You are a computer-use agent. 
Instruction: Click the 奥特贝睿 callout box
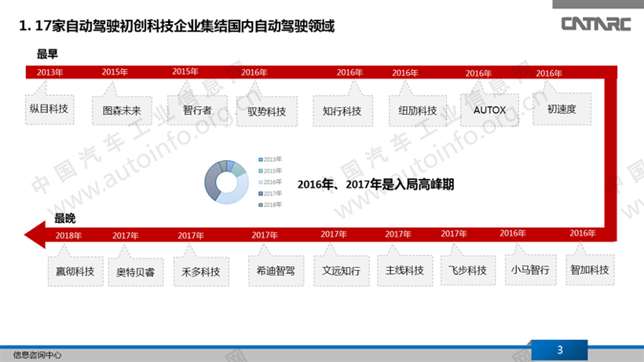(135, 272)
